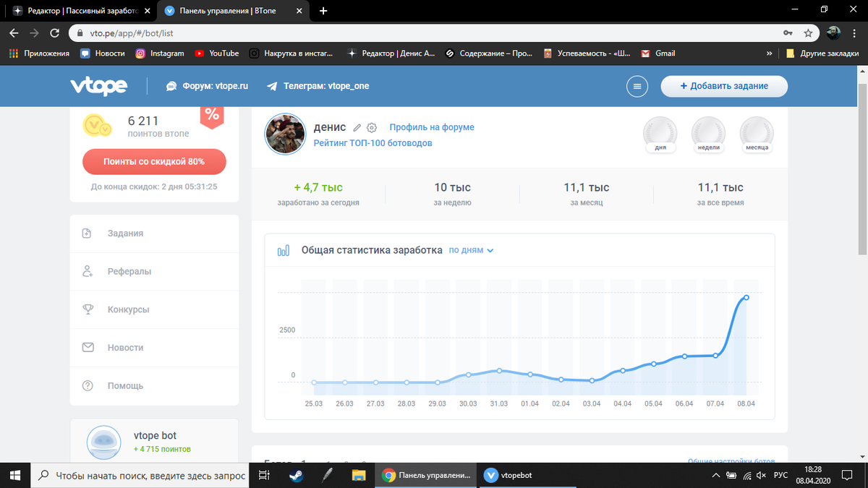
Task: Open Телеграм: vtope_one link
Action: tap(318, 86)
